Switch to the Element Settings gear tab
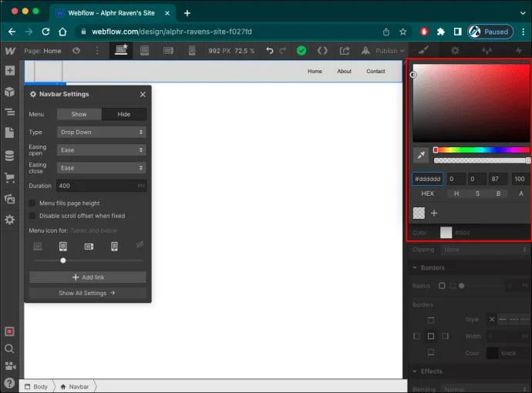 (455, 51)
